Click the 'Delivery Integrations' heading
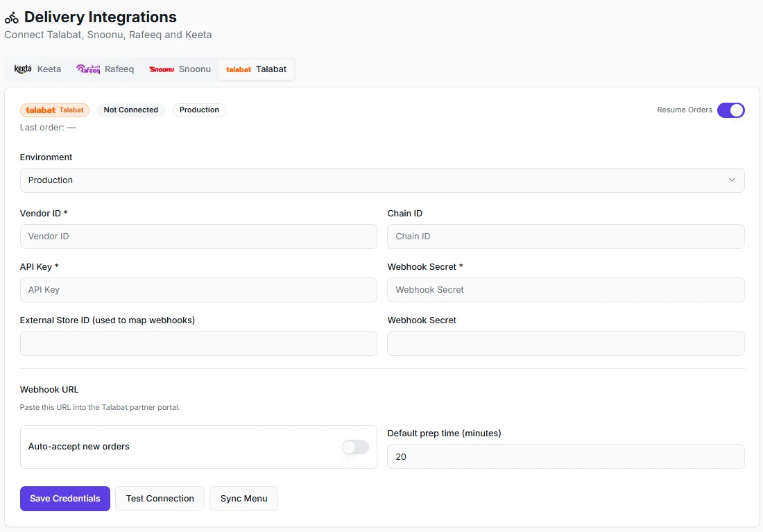Image resolution: width=763 pixels, height=532 pixels. point(101,17)
